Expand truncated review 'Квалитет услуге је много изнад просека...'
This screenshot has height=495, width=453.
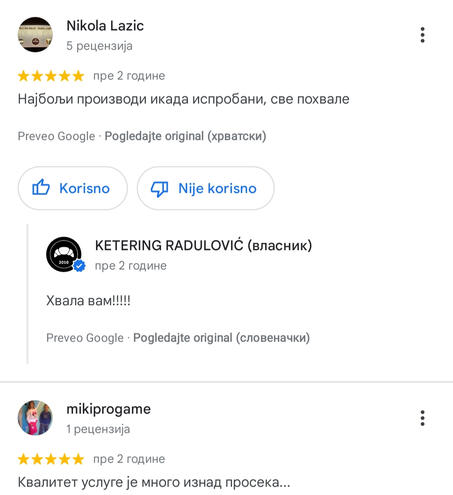(154, 482)
